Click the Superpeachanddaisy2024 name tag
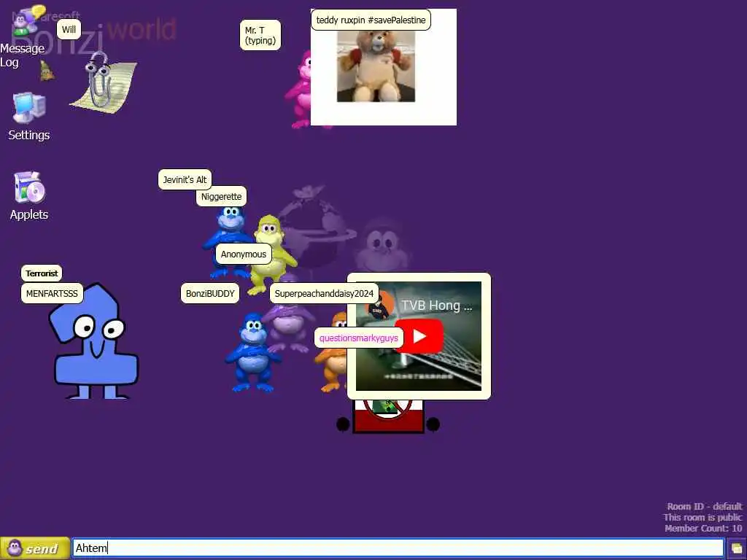747x560 pixels. [324, 293]
